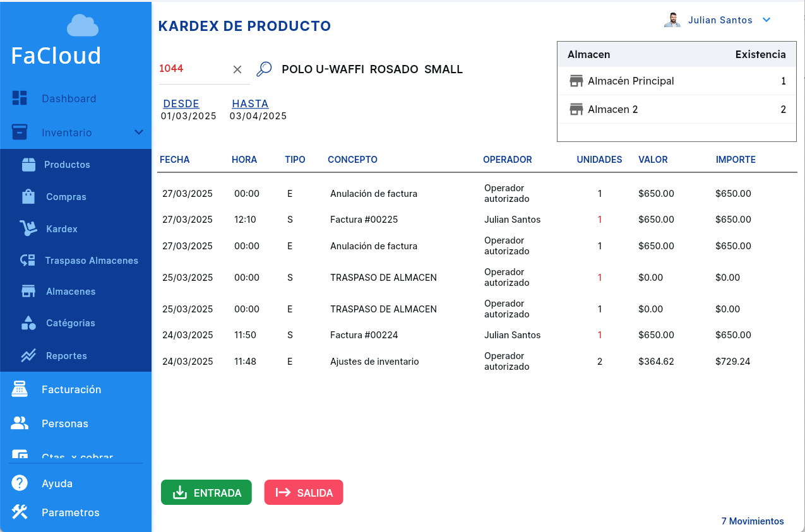Click the magnifying glass search icon
Screen dimensions: 805x532
coord(264,69)
